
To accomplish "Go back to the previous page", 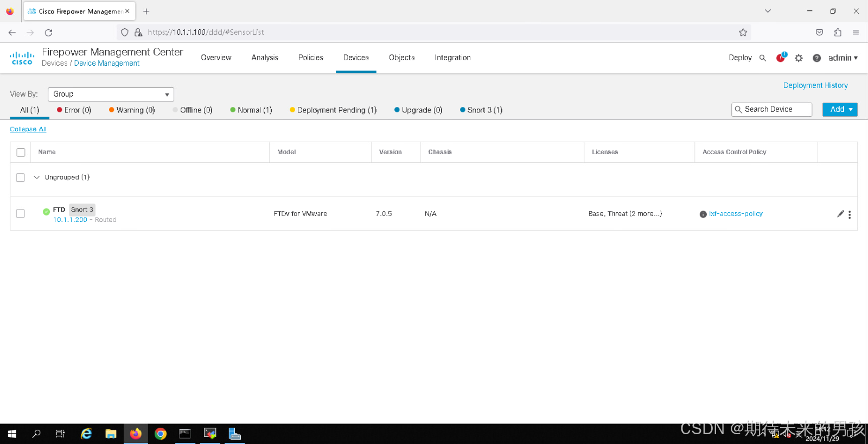I will click(12, 33).
